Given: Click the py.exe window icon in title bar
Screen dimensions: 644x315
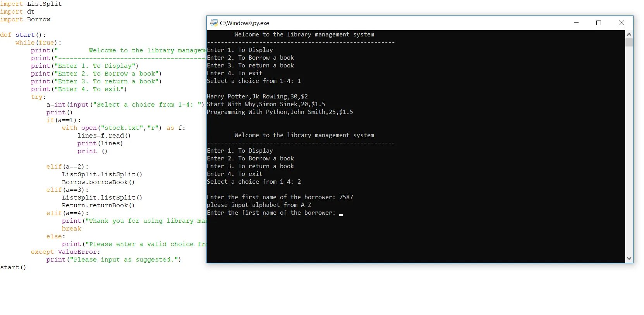Looking at the screenshot, I should (x=214, y=23).
